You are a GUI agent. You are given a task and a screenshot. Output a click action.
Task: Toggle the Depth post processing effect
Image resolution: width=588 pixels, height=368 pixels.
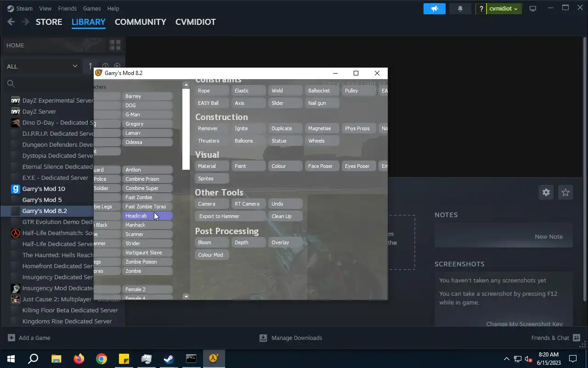pyautogui.click(x=249, y=242)
